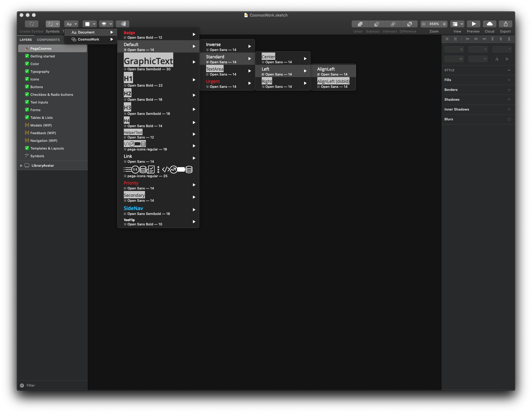532x413 pixels.
Task: Select the Create Symbol tool
Action: 31,24
